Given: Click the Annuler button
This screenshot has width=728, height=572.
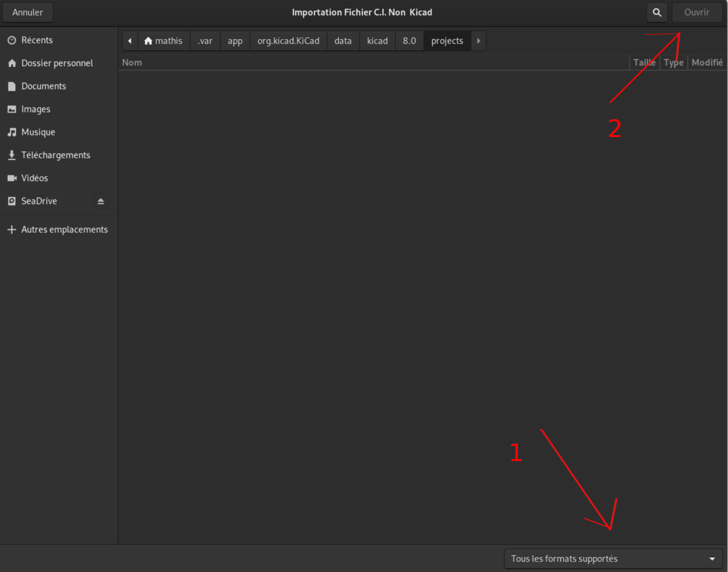Looking at the screenshot, I should click(x=28, y=13).
